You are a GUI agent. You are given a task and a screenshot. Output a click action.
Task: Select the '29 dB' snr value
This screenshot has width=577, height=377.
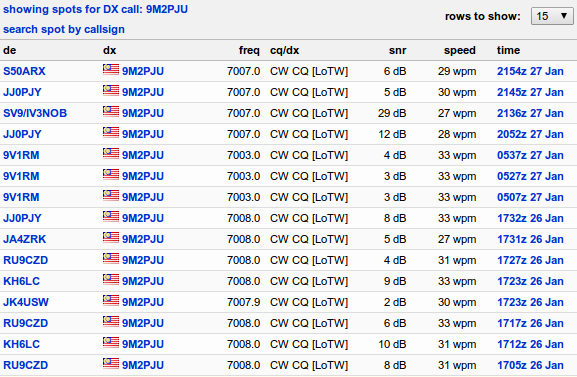click(x=392, y=113)
